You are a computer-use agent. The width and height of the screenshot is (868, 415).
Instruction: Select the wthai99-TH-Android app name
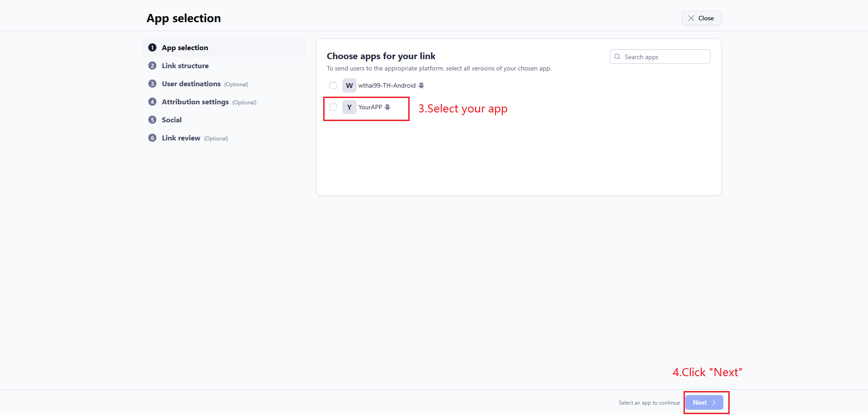(387, 85)
